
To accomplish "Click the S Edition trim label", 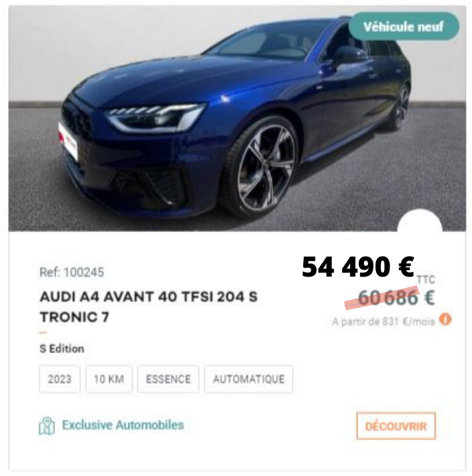I will pos(62,349).
